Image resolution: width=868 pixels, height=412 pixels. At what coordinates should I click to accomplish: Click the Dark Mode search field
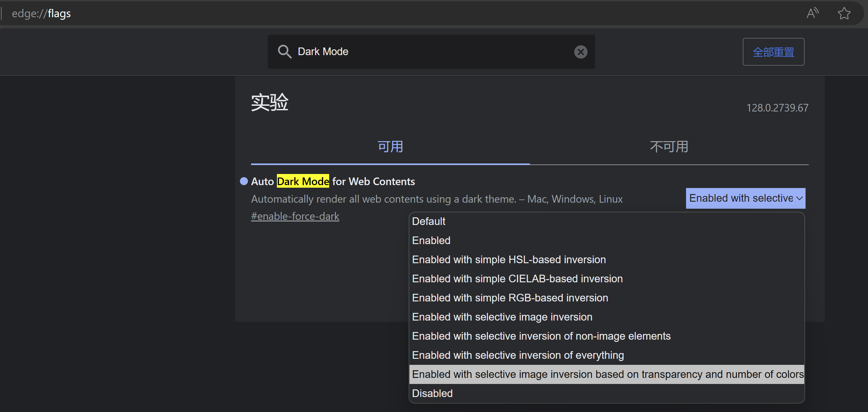coord(431,52)
